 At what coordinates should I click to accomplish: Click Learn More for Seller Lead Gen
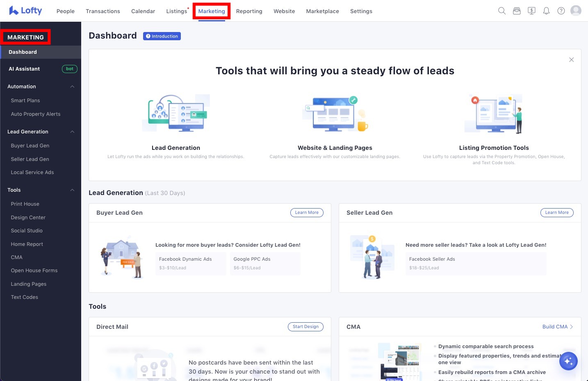click(x=557, y=213)
